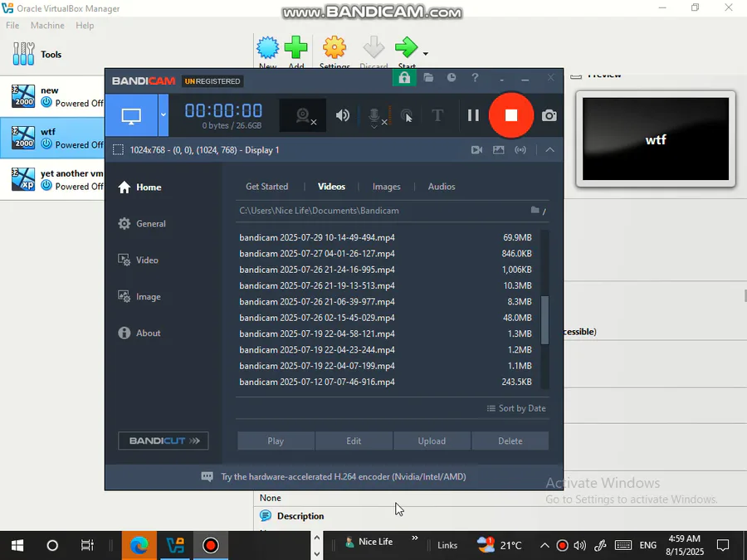Toggle the webcam overlay in Bandicam
The width and height of the screenshot is (747, 560).
point(303,115)
